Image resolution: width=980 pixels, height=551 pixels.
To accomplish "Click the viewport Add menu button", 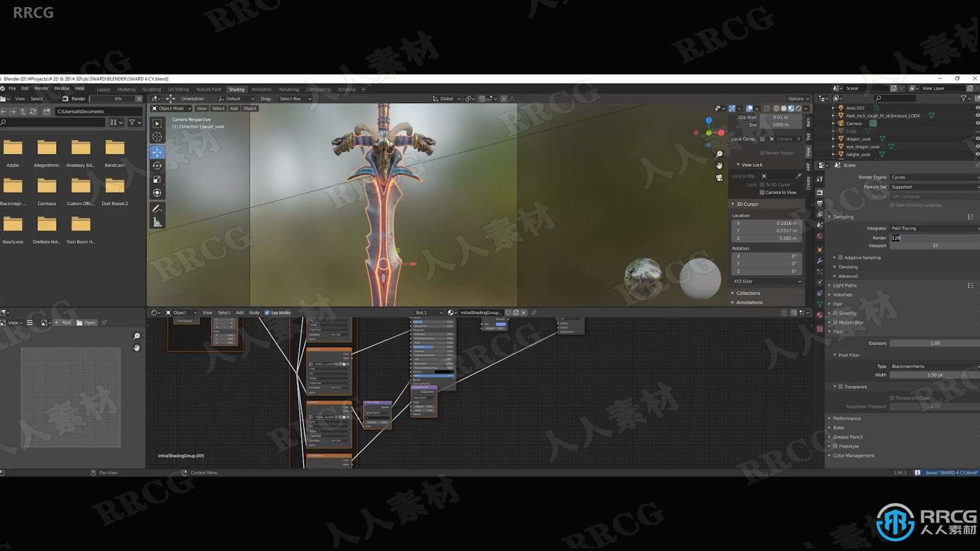I will tap(234, 109).
